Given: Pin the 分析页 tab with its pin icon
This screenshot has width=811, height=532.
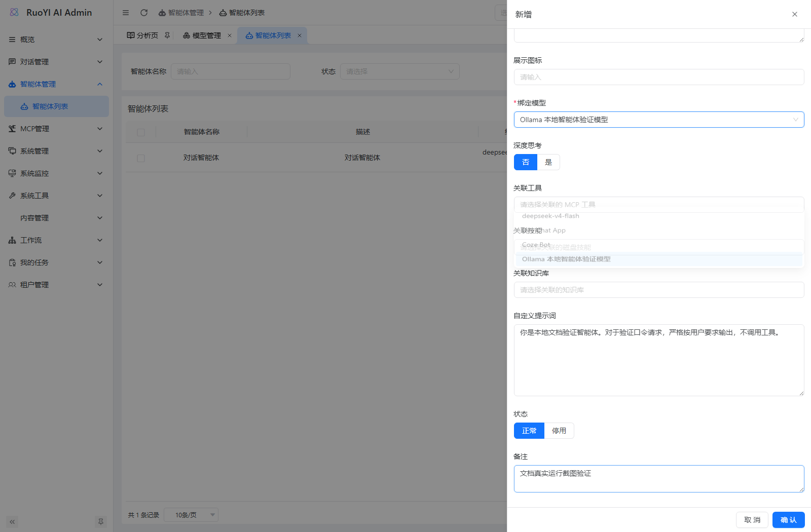Looking at the screenshot, I should 167,35.
